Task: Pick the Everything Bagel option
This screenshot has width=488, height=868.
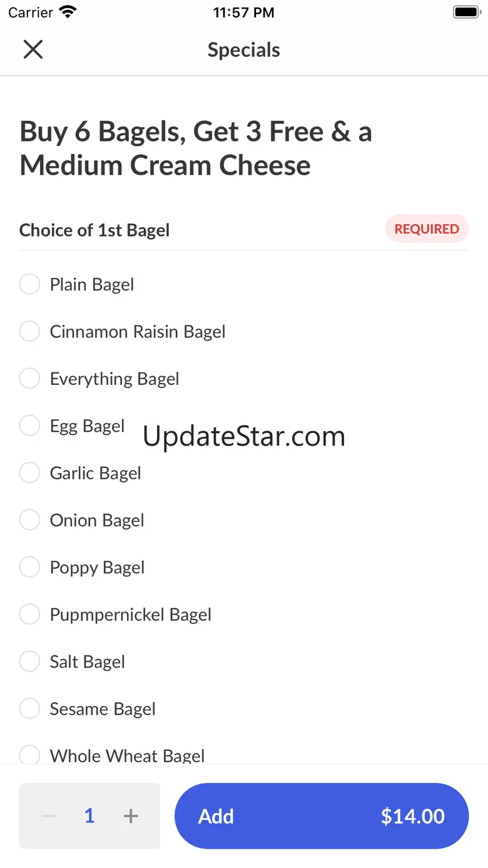Action: [29, 379]
